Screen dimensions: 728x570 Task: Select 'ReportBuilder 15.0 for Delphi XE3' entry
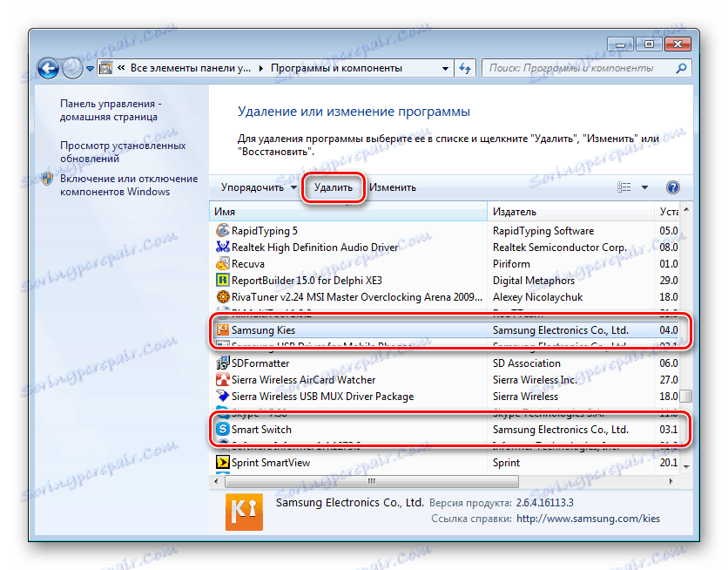click(x=307, y=281)
